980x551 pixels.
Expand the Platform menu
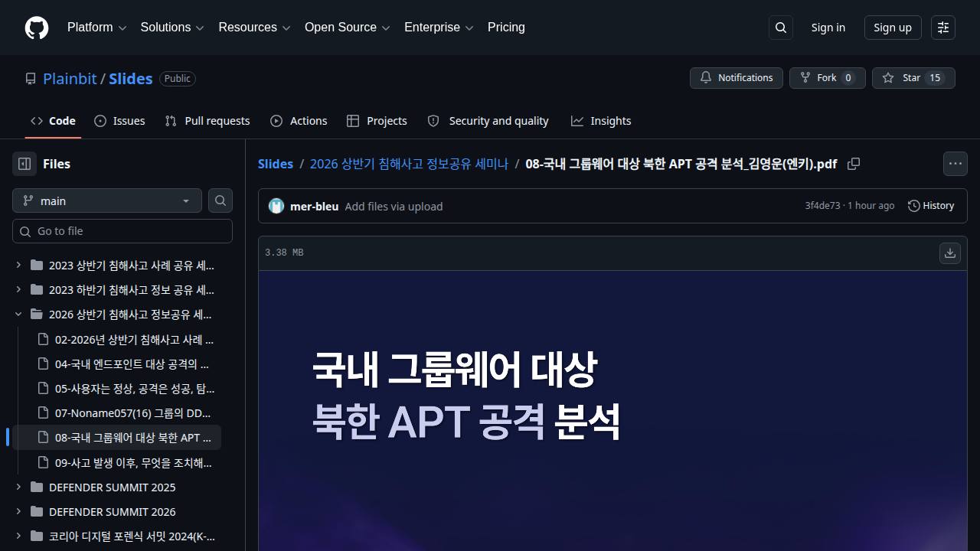click(x=96, y=28)
